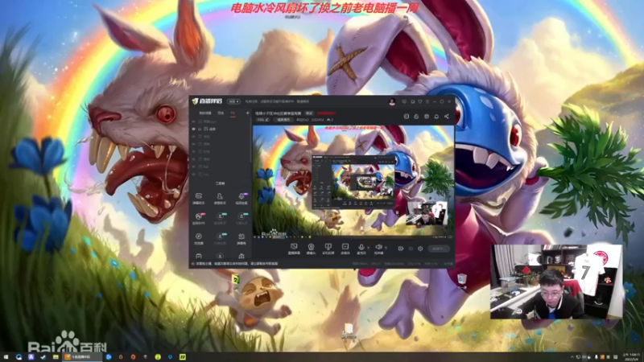Click the yellow-green square icon on the taskbar
The width and height of the screenshot is (644, 362).
pos(183,357)
